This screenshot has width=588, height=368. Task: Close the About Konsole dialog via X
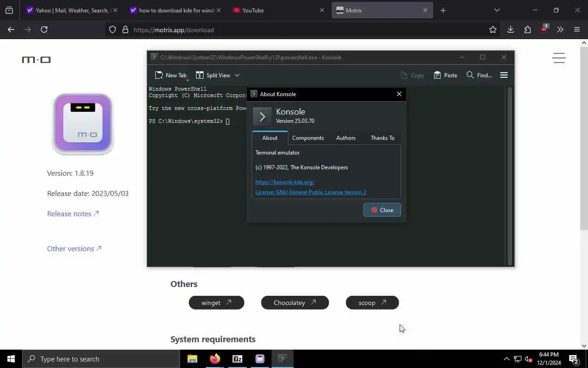399,94
